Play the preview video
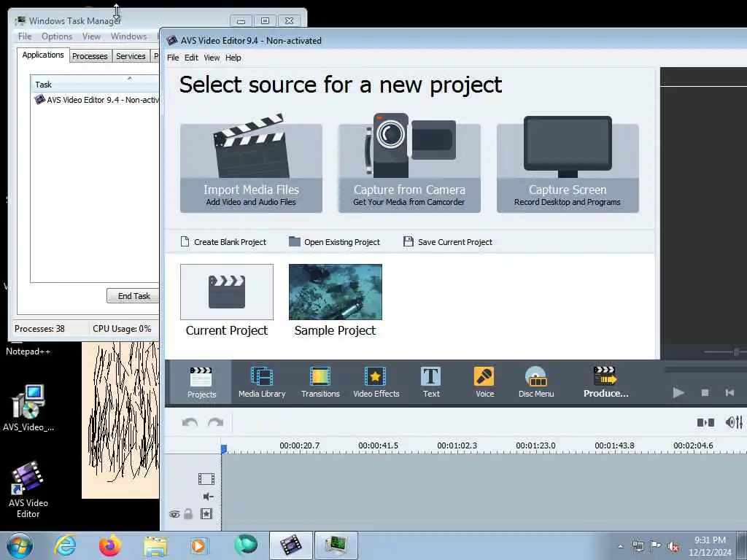The image size is (747, 560). click(678, 393)
